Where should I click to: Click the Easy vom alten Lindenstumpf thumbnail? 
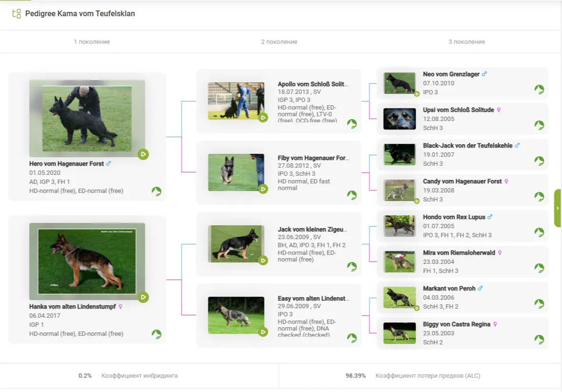[236, 315]
